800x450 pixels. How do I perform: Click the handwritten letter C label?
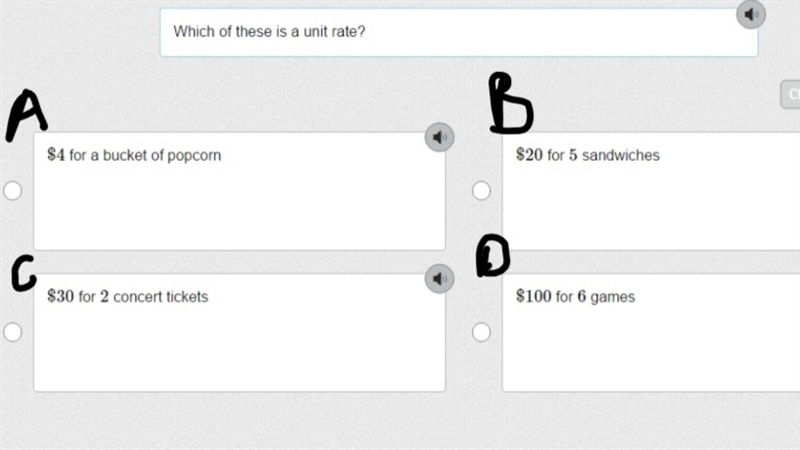click(24, 273)
